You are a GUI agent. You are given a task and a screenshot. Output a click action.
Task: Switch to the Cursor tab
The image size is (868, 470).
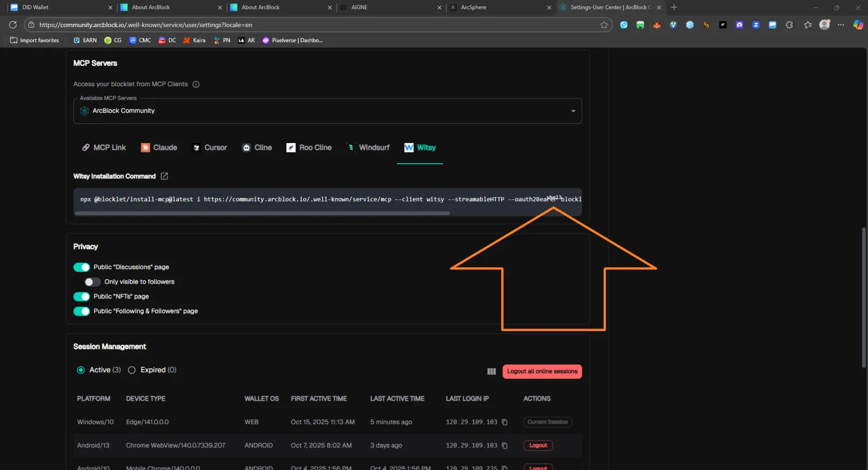coord(210,147)
